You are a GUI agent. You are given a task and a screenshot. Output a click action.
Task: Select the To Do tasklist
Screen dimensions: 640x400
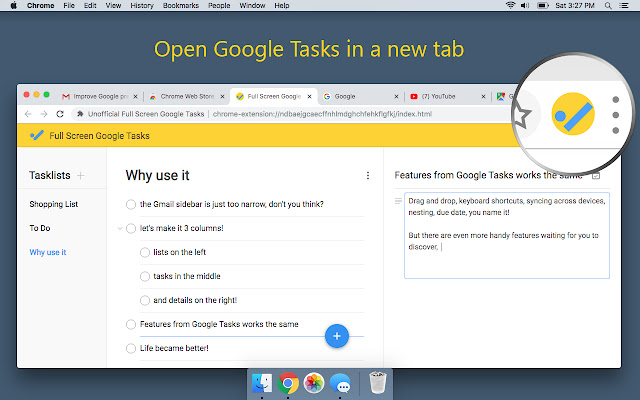[x=40, y=228]
